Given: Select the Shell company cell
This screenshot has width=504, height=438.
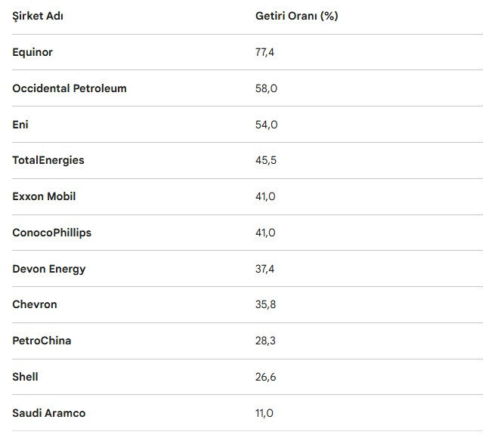Looking at the screenshot, I should (x=25, y=377).
